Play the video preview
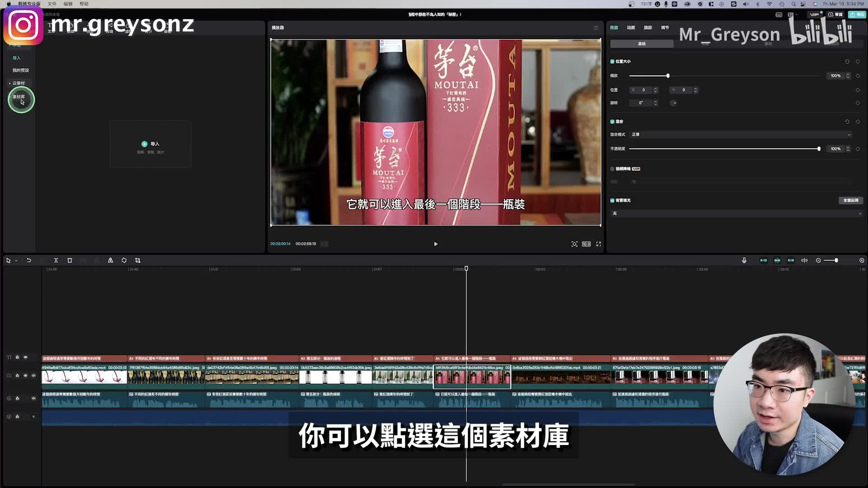The width and height of the screenshot is (868, 488). point(435,244)
